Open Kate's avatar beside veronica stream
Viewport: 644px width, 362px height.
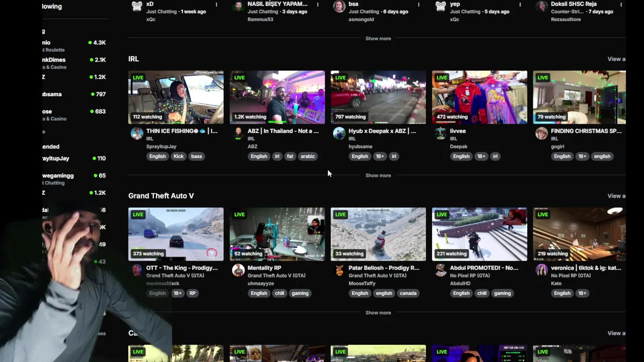pos(541,270)
